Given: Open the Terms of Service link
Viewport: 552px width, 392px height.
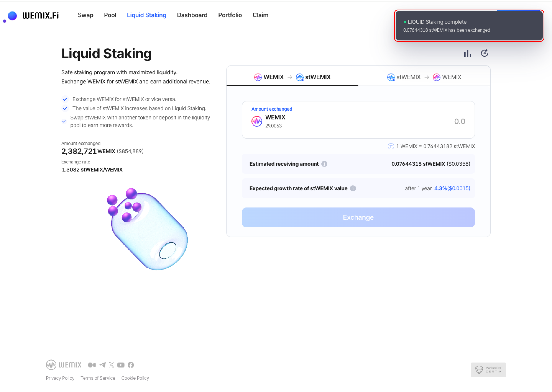Looking at the screenshot, I should (98, 378).
